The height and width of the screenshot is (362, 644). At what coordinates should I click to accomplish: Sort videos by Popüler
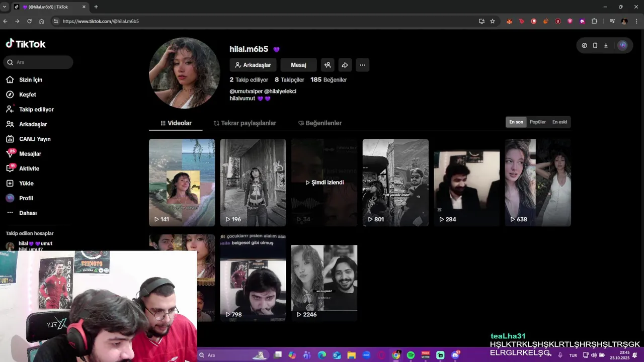pyautogui.click(x=537, y=122)
